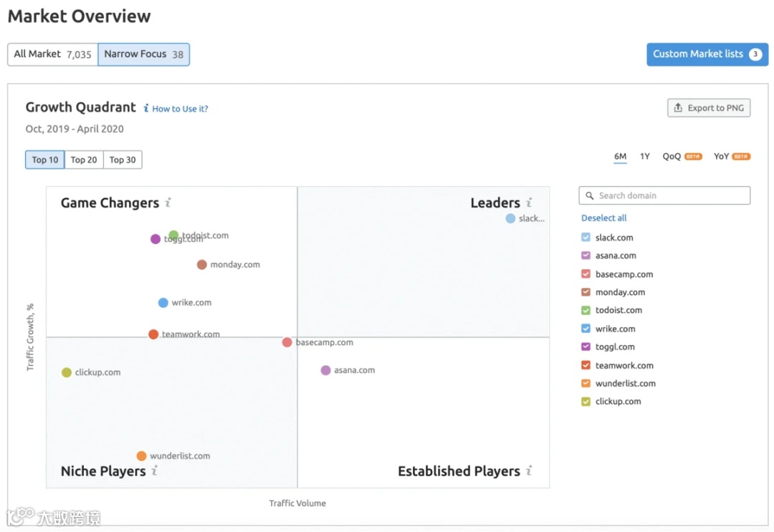Toggle the wrike.com checkbox

tap(586, 329)
